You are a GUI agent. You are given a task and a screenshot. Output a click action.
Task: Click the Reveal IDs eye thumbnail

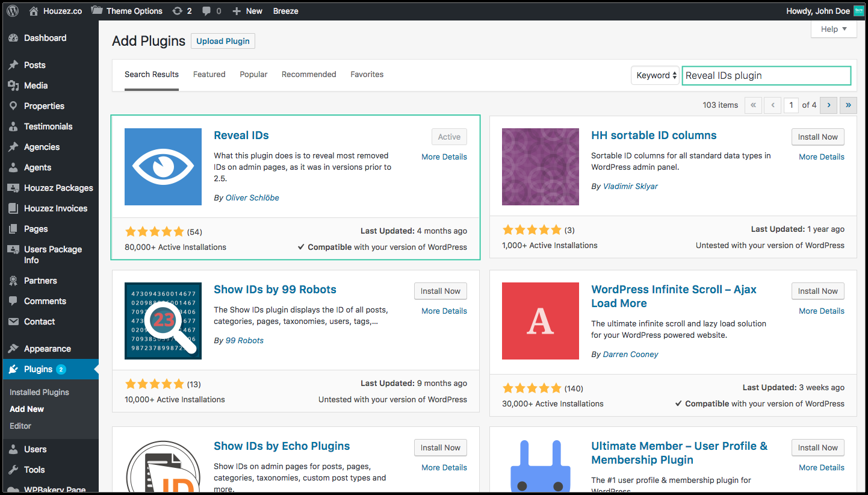pyautogui.click(x=163, y=167)
